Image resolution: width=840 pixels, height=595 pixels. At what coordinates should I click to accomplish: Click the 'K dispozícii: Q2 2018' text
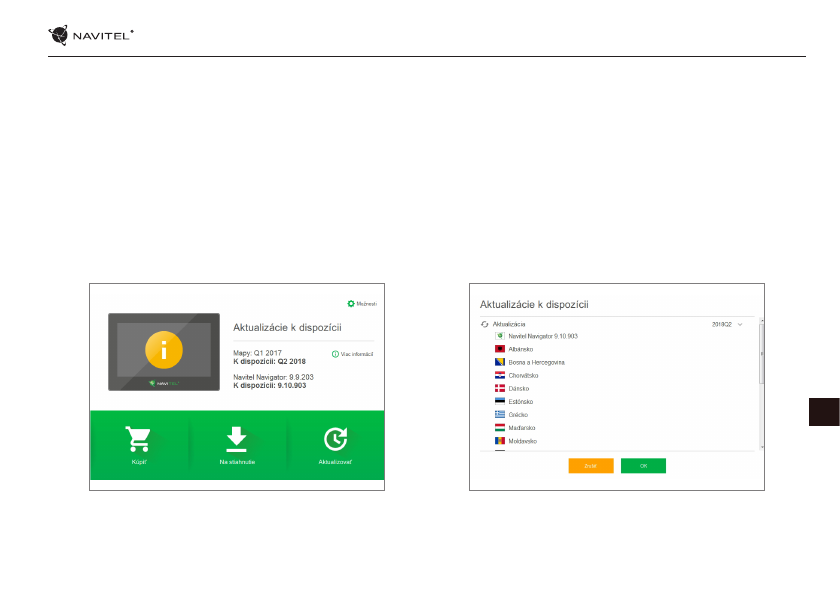click(269, 361)
